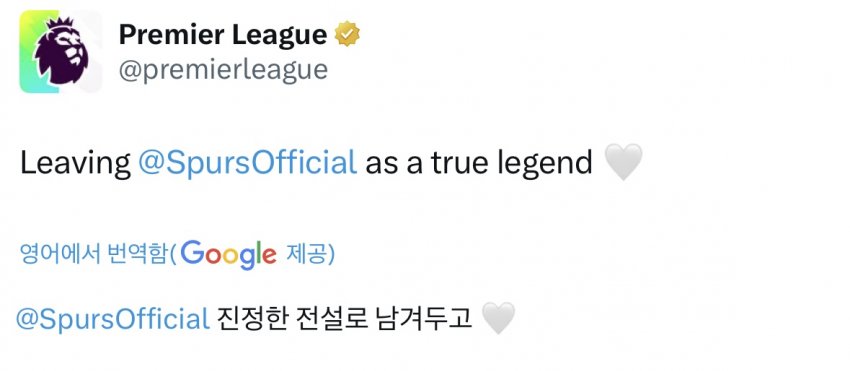Open the 'Premier League' display name

point(223,35)
